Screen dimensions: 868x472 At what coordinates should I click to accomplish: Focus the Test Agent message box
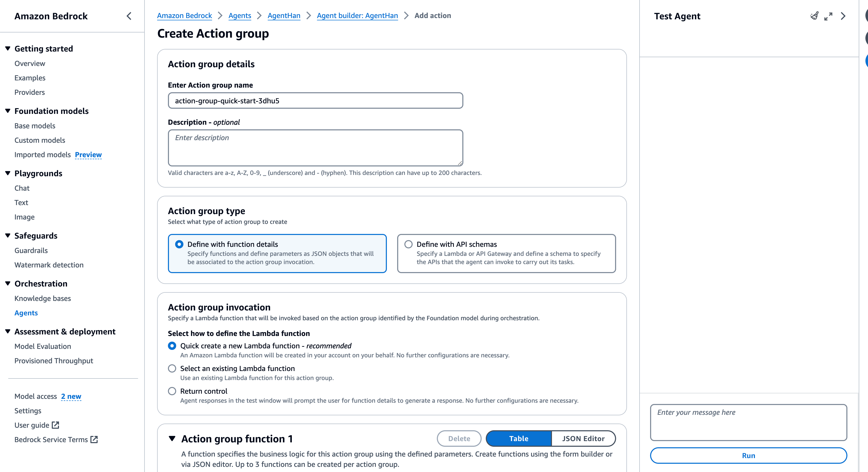(x=748, y=422)
